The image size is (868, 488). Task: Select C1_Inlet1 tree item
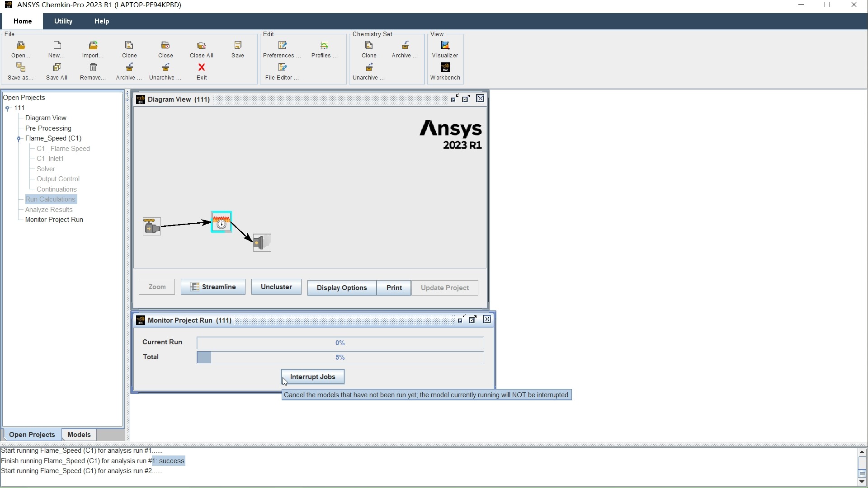[50, 159]
